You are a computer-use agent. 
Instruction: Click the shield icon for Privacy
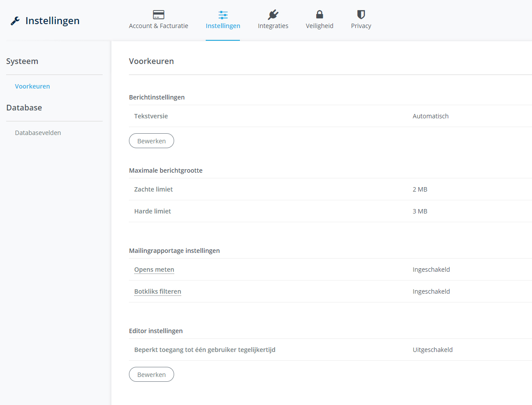coord(361,15)
